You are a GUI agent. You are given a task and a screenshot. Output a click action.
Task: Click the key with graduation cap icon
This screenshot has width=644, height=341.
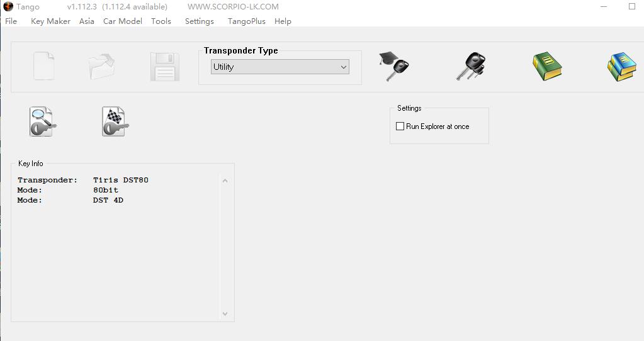point(394,67)
